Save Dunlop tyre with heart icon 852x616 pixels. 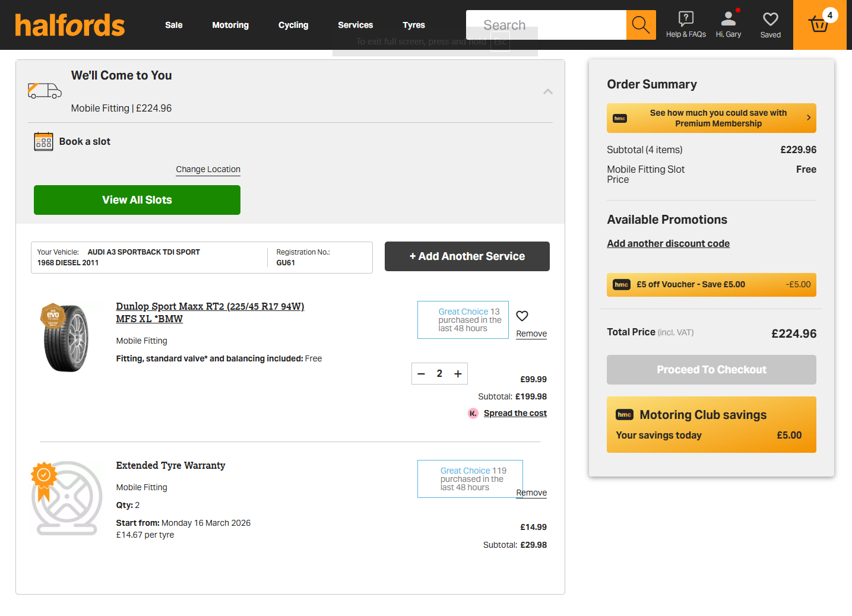coord(522,316)
